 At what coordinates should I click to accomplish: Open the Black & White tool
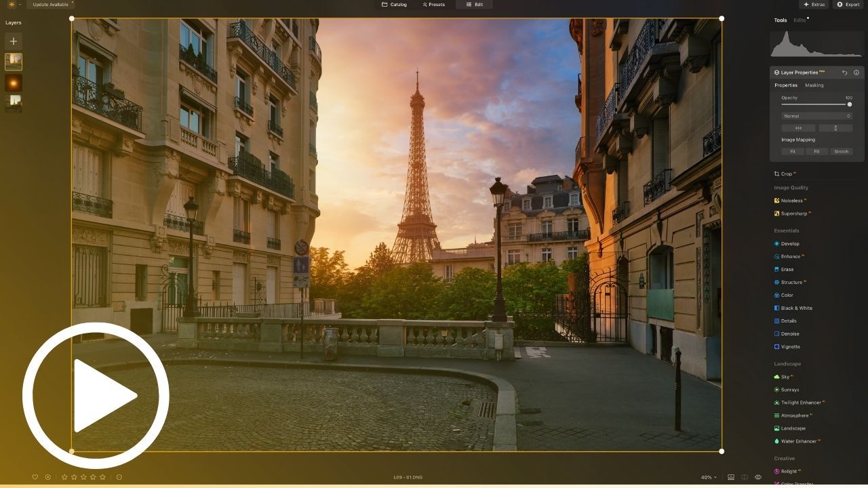[793, 308]
